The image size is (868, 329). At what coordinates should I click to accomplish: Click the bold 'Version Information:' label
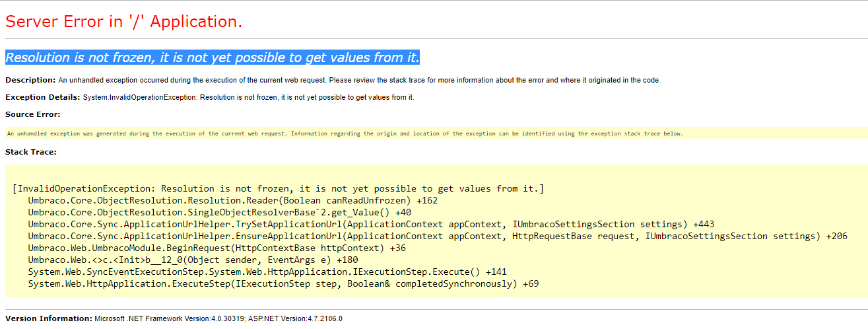[49, 318]
